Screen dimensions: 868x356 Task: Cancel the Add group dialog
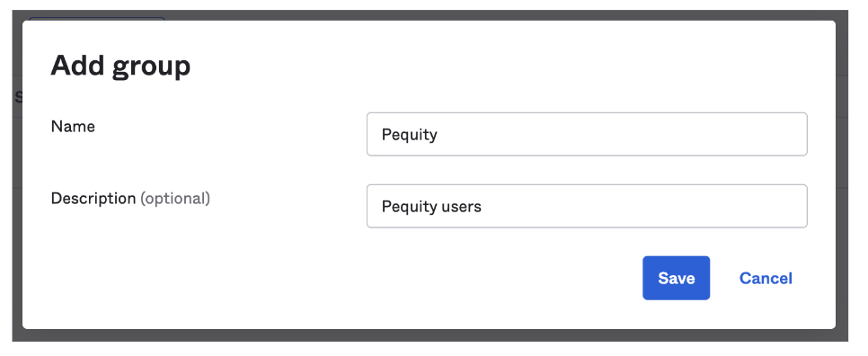point(766,278)
